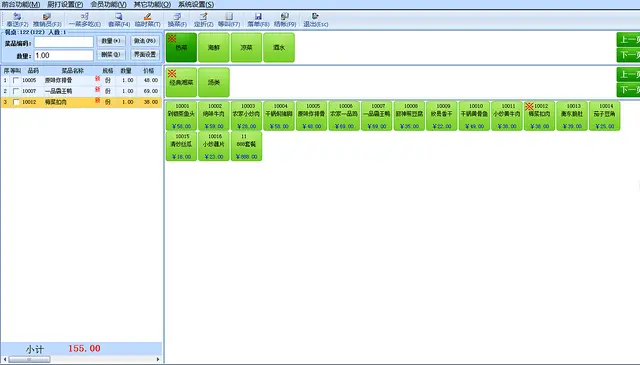Tick the checkbox on order row 10005

(16, 80)
